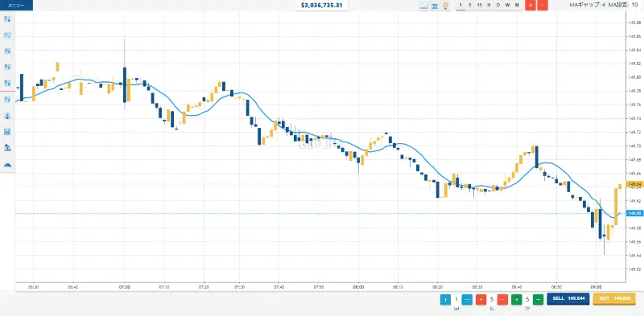Increase SL with the red plus button
The image size is (644, 316).
[481, 299]
